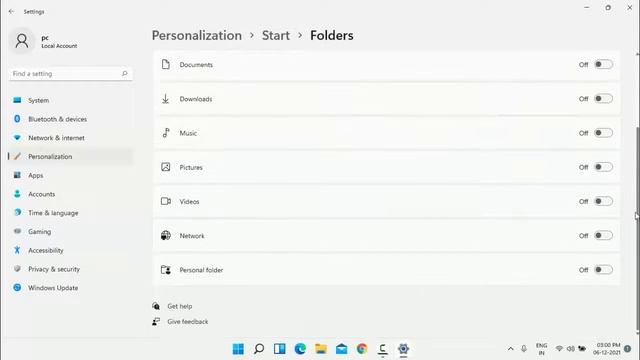Click the Documents file icon

(165, 64)
